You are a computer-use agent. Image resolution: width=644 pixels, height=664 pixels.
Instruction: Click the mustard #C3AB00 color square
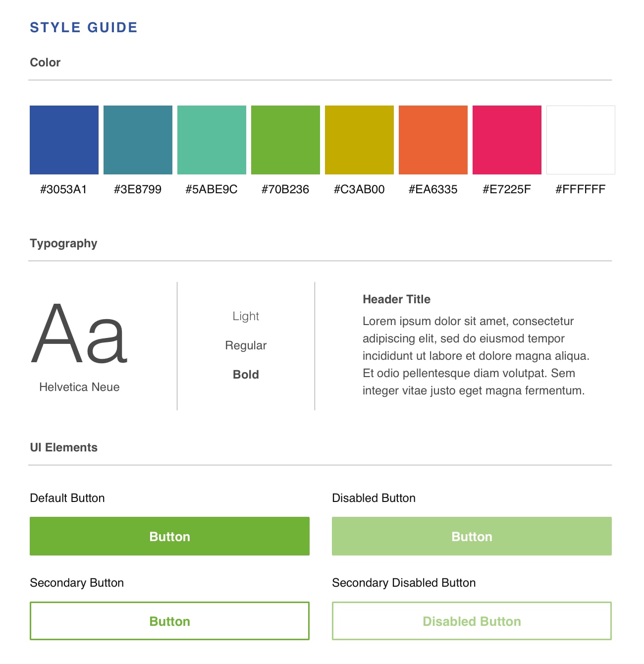[x=359, y=140]
